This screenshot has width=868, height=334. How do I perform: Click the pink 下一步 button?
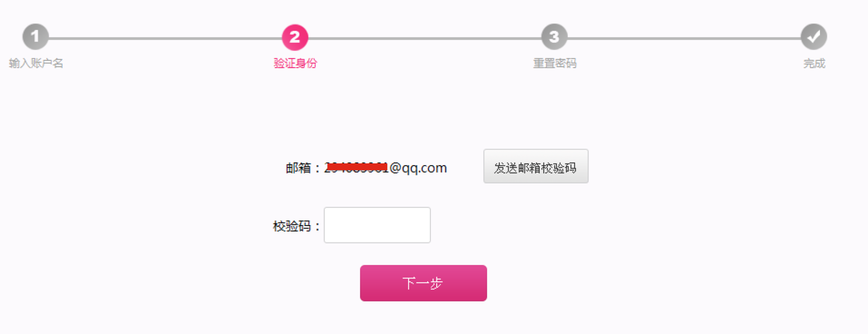click(x=423, y=283)
